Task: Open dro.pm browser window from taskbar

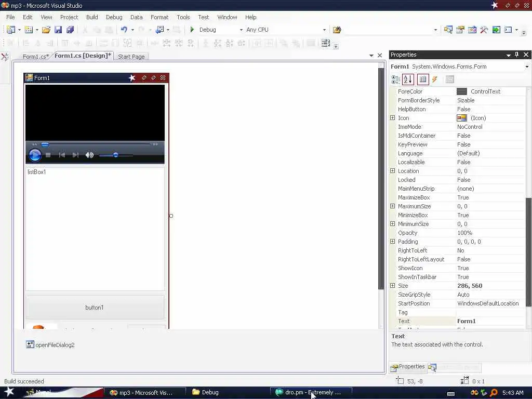Action: (311, 392)
